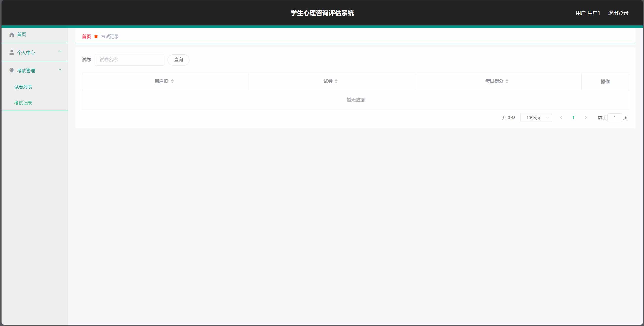Viewport: 644px width, 326px height.
Task: Click the 学生心理咨询评估系统 title
Action: click(322, 13)
